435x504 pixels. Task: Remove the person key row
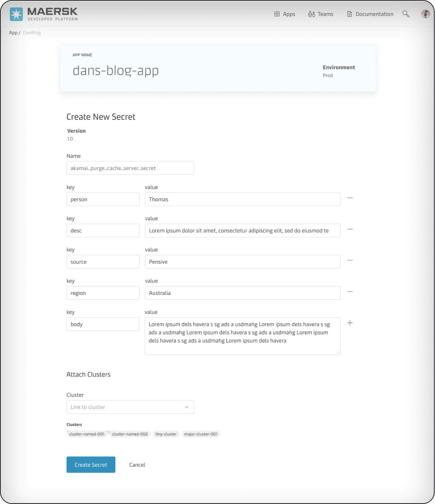click(x=350, y=198)
